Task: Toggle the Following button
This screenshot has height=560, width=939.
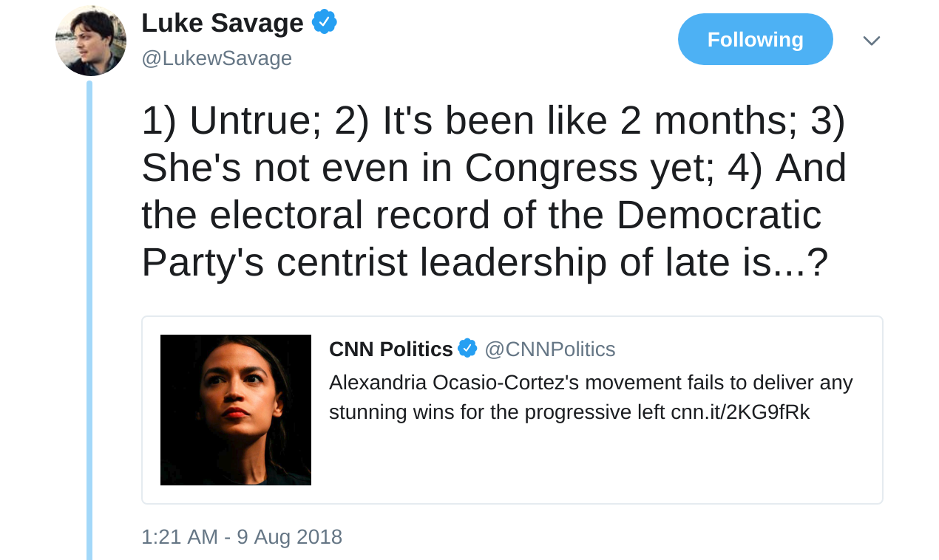Action: (755, 39)
